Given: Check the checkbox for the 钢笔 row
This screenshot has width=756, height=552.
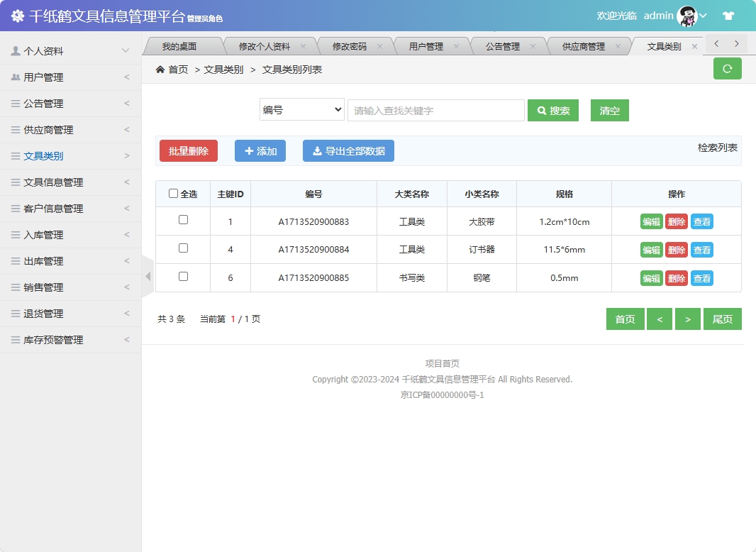Looking at the screenshot, I should 182,277.
